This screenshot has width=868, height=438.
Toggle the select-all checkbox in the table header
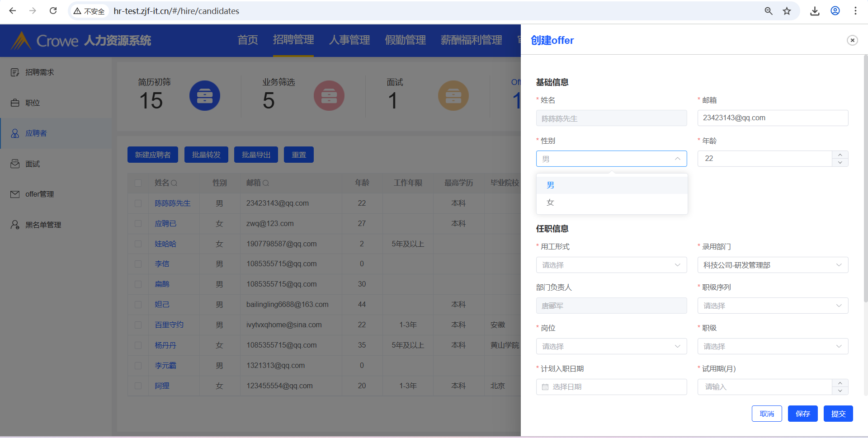[138, 183]
